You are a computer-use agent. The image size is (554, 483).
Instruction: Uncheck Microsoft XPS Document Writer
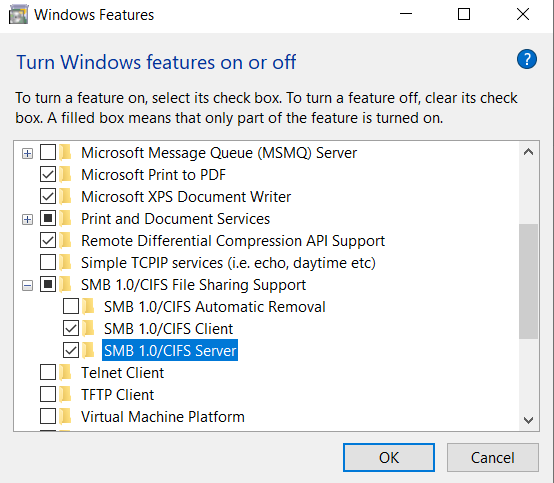point(48,196)
